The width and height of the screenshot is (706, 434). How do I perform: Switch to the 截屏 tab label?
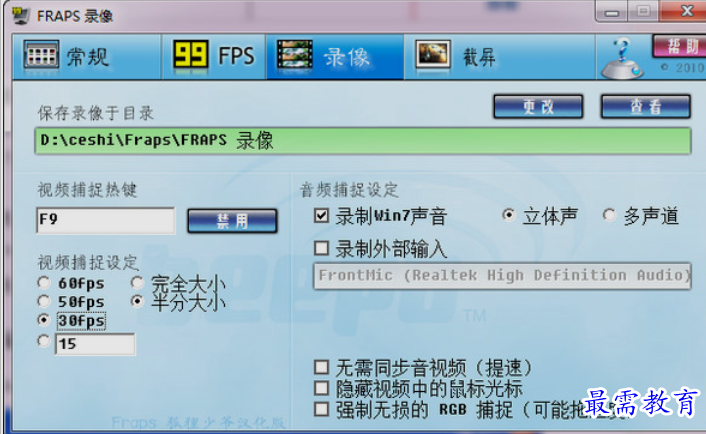[x=479, y=57]
